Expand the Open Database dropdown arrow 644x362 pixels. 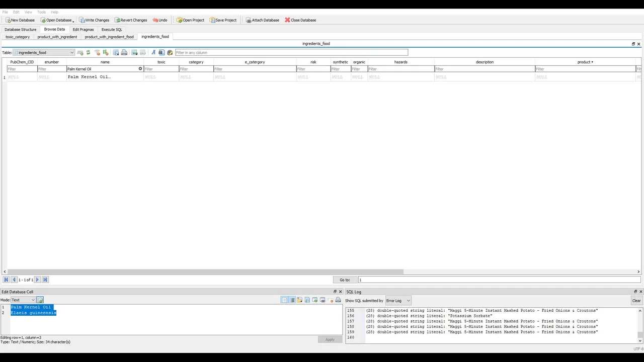pyautogui.click(x=73, y=21)
